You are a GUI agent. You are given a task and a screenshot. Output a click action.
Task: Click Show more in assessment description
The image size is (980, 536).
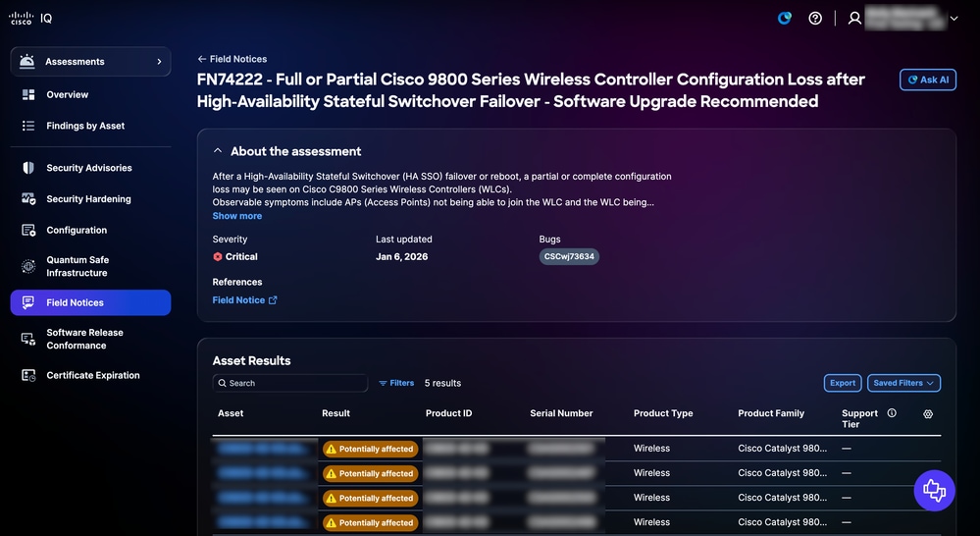click(x=236, y=216)
